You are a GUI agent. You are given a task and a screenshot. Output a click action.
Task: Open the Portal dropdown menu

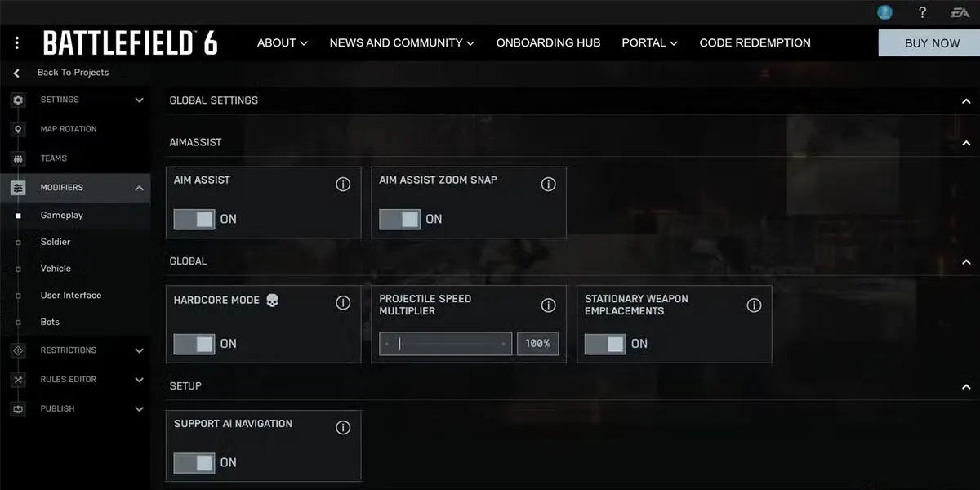649,42
